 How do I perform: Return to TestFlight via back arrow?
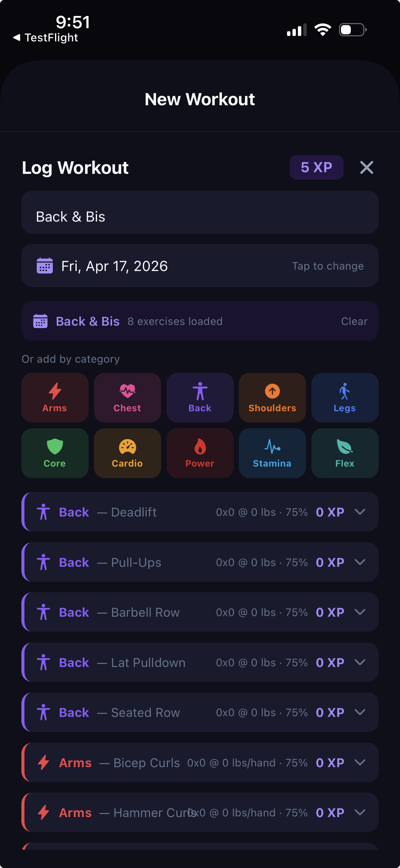point(45,37)
